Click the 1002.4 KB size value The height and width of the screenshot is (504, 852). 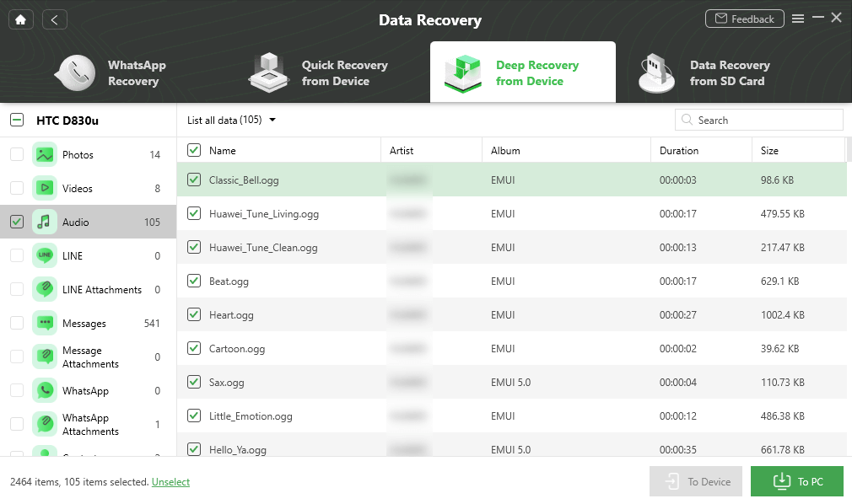pos(783,315)
